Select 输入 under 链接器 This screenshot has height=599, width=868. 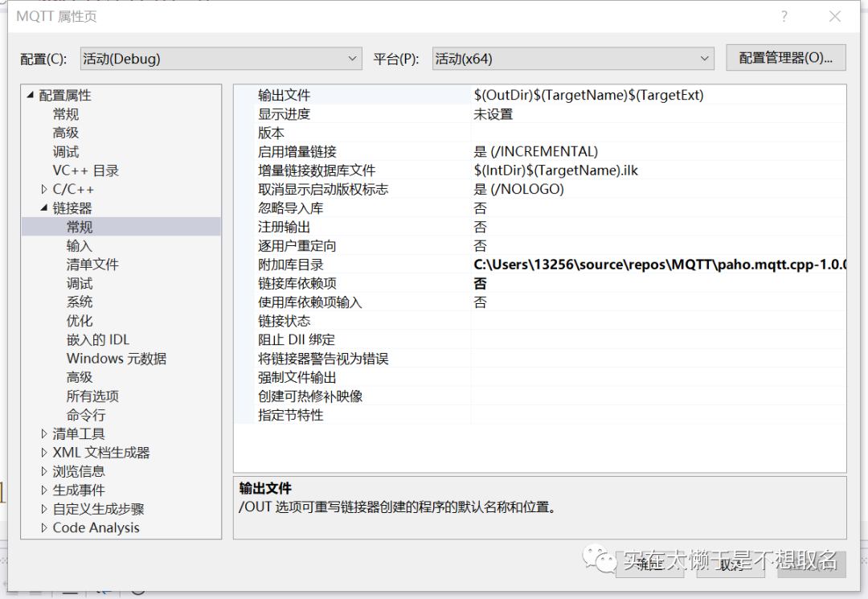[80, 246]
